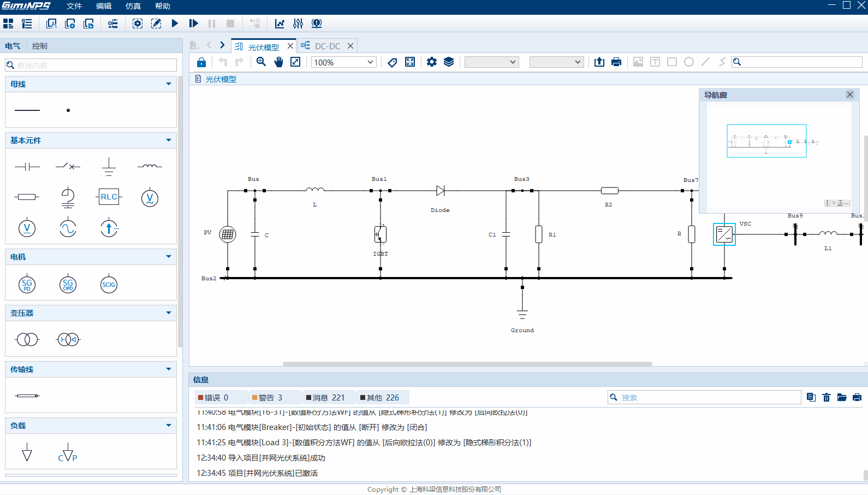Collapse the 基本元件 component section

(169, 140)
